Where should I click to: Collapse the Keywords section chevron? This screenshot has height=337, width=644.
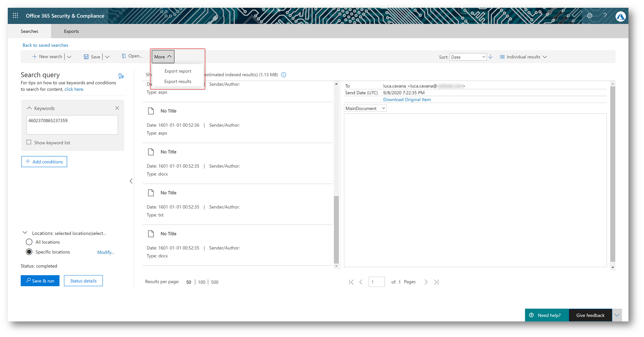29,108
